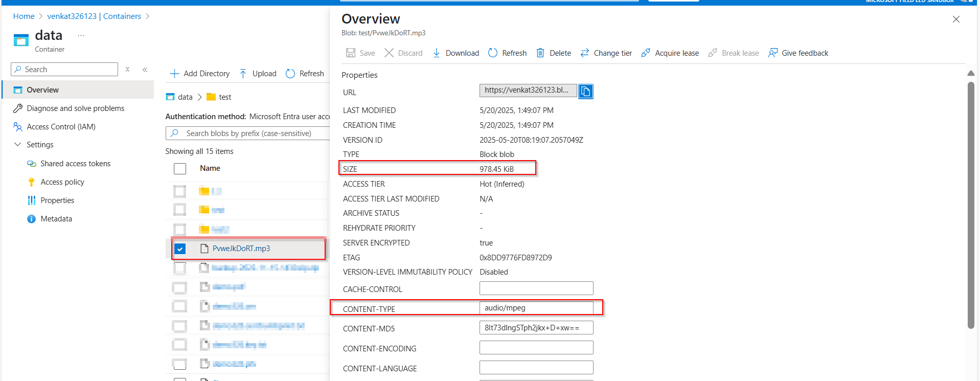Click the Break lease icon
Screen dimensions: 980x381
point(713,53)
